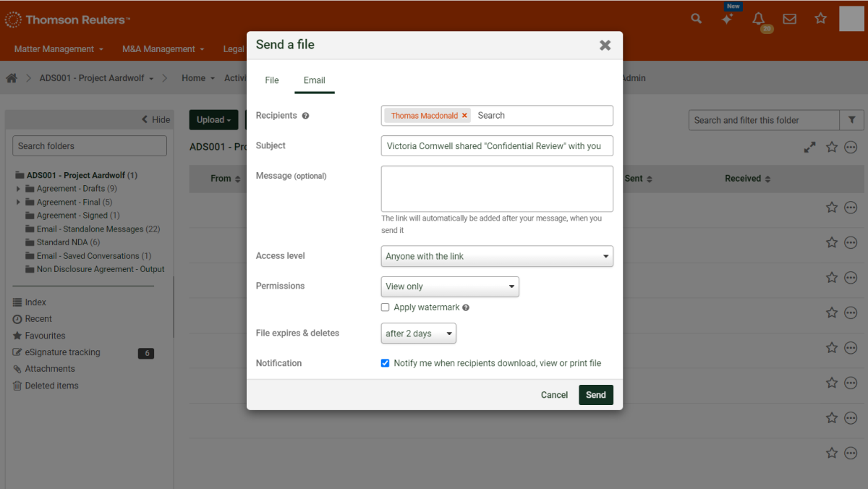The width and height of the screenshot is (868, 489).
Task: Open the messages envelope icon
Action: (790, 19)
